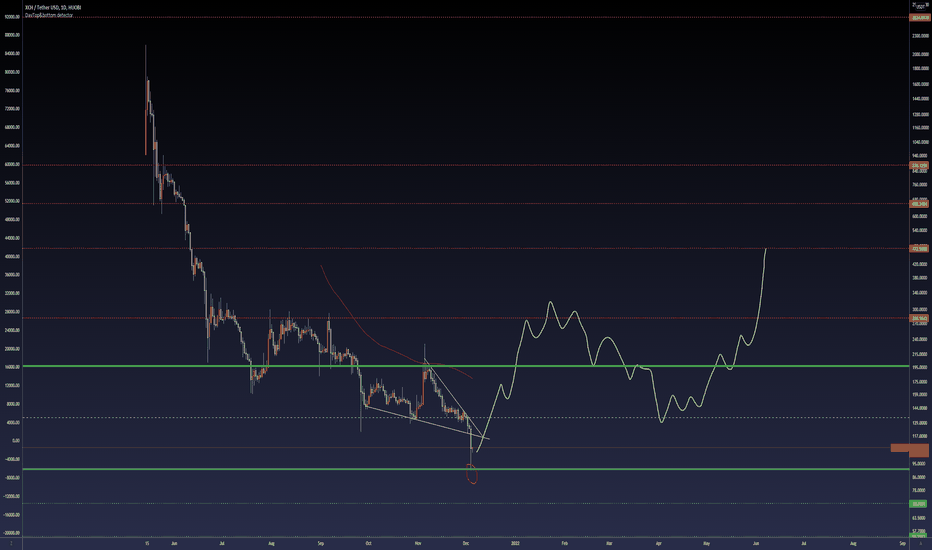Click the timezone button at bottom-left corner
The height and width of the screenshot is (550, 932).
(11, 543)
